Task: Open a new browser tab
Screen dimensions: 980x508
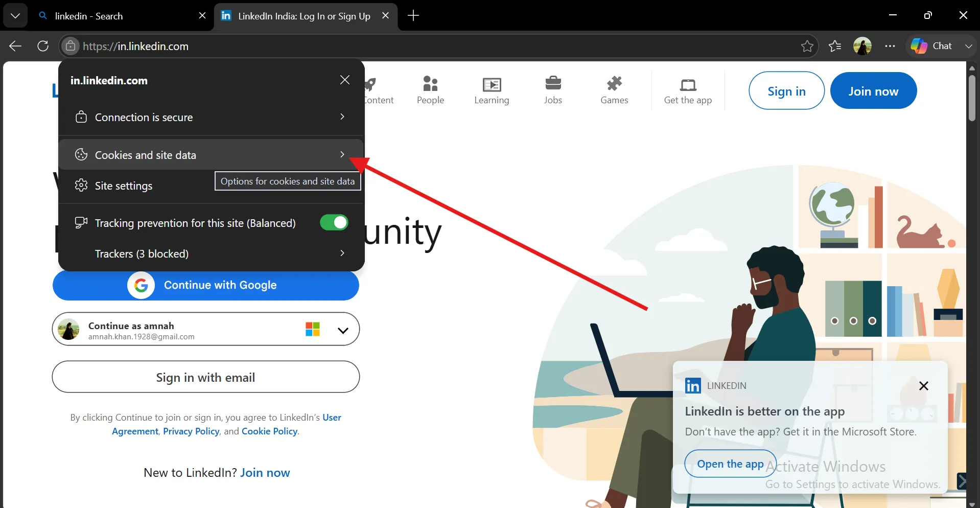Action: point(413,16)
